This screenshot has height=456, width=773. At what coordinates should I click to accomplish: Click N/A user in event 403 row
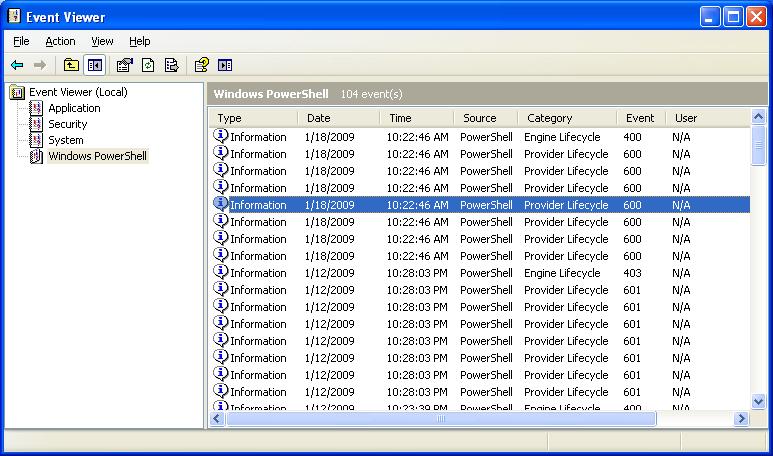point(681,273)
